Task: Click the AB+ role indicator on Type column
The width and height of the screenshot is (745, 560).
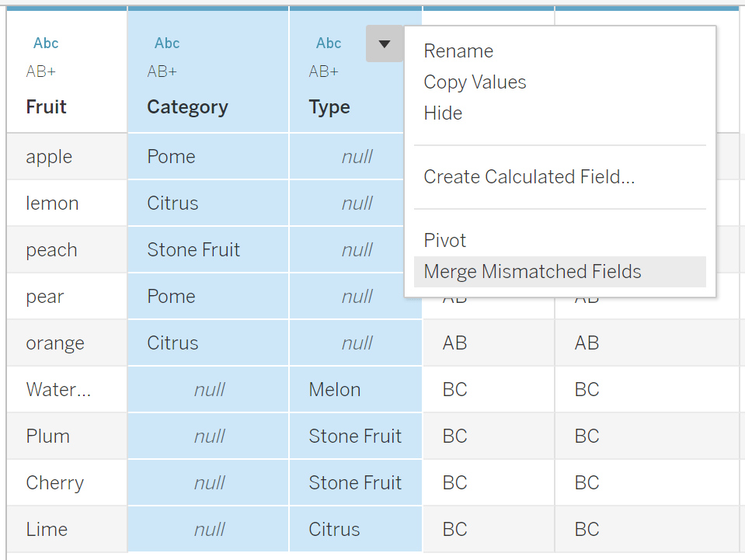Action: pos(322,71)
